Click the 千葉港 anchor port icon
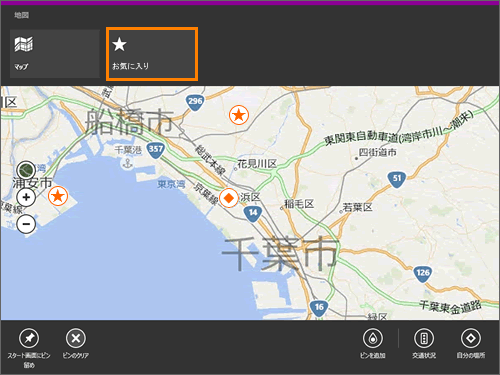This screenshot has height=375, width=500. [127, 163]
